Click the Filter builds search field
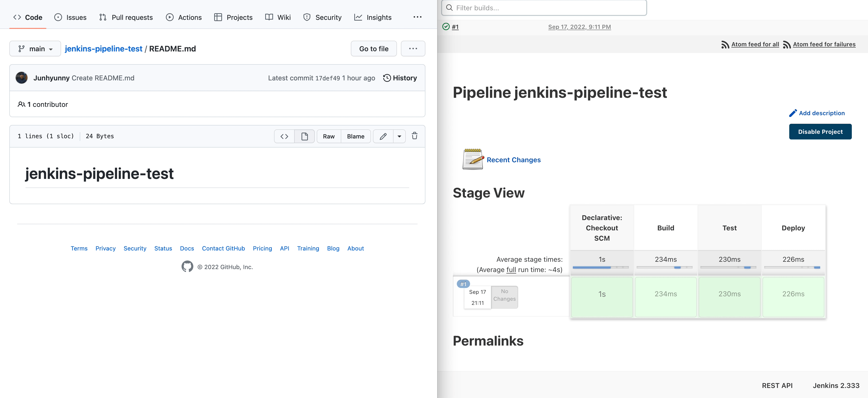The height and width of the screenshot is (398, 868). pyautogui.click(x=544, y=8)
